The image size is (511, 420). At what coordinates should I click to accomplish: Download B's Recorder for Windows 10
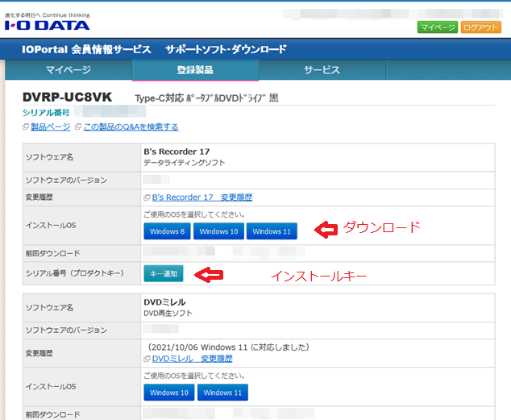click(x=218, y=231)
